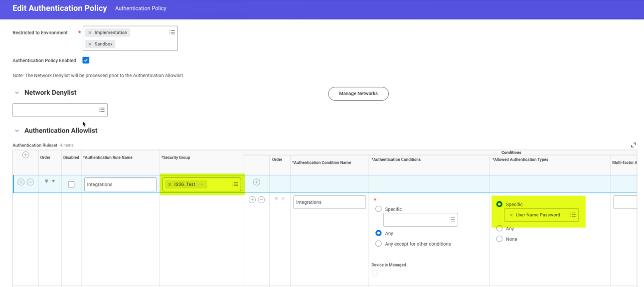
Task: Open Allowed Authentication Types prompt list
Action: point(573,215)
